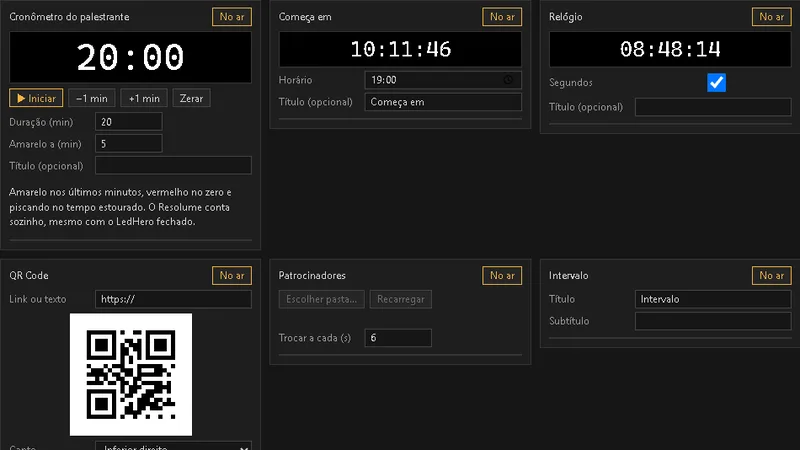Edit the Trocar a cada (s) field

(x=398, y=338)
